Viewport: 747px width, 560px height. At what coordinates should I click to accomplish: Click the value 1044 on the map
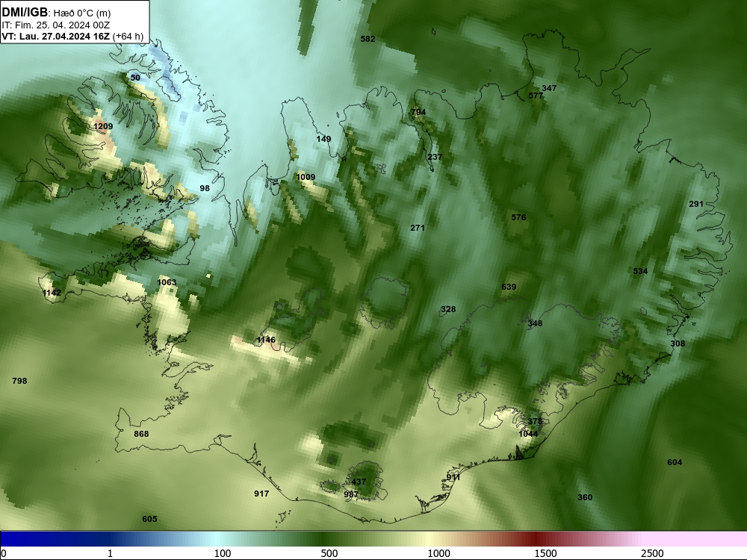point(528,434)
